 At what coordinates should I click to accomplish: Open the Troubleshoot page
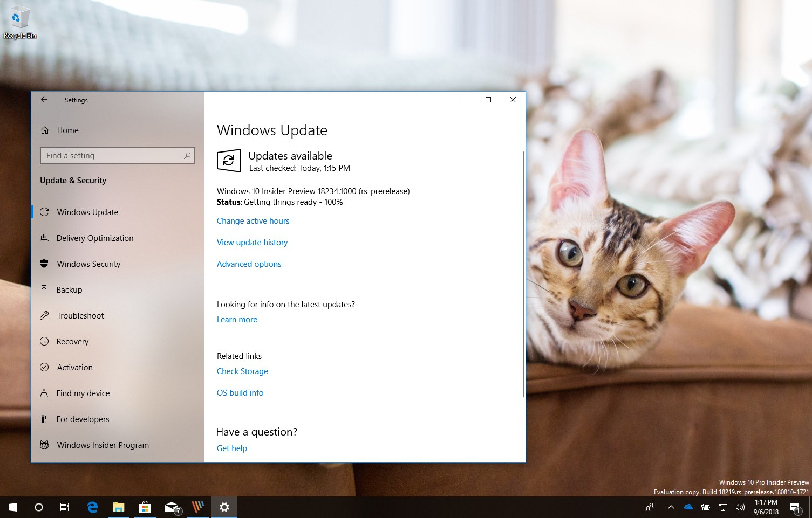118,316
